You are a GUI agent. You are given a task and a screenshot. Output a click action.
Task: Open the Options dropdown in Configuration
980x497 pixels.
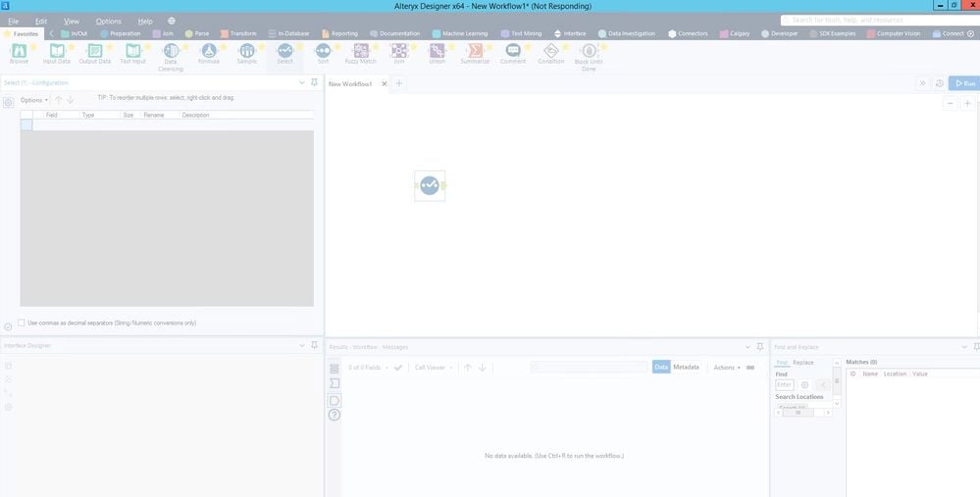click(x=33, y=100)
